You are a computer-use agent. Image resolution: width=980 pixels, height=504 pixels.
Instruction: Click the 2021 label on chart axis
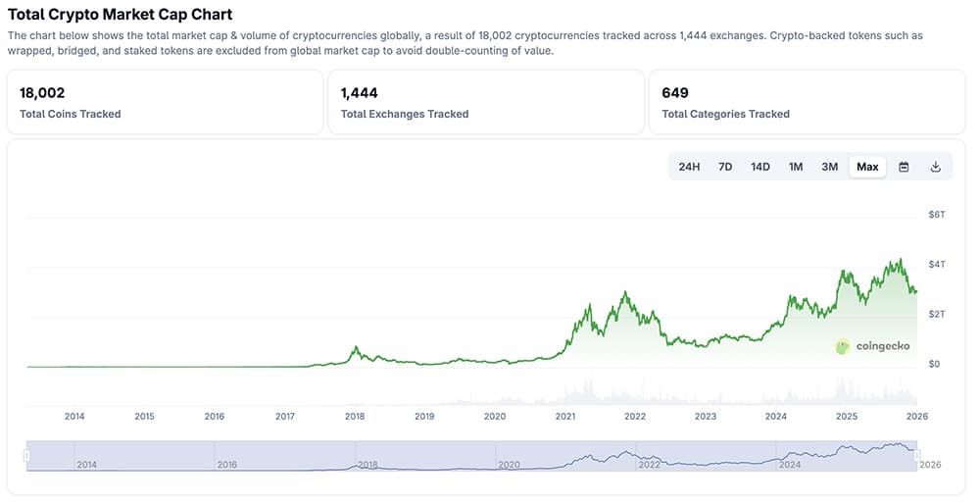pyautogui.click(x=565, y=416)
